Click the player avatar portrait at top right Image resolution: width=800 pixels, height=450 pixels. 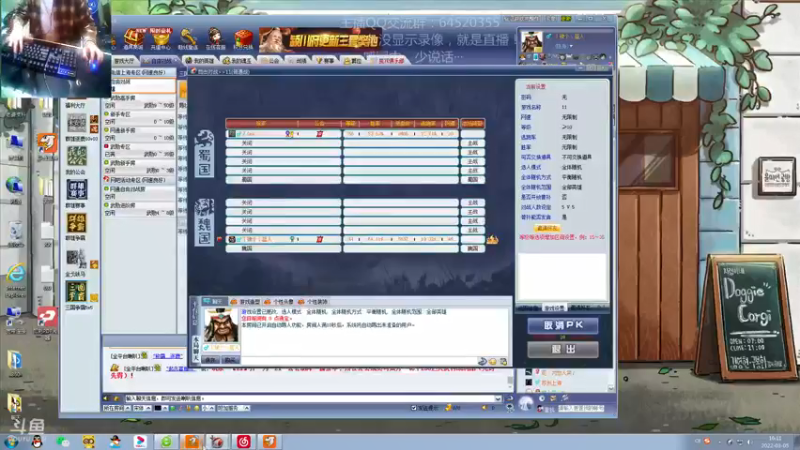coord(532,42)
